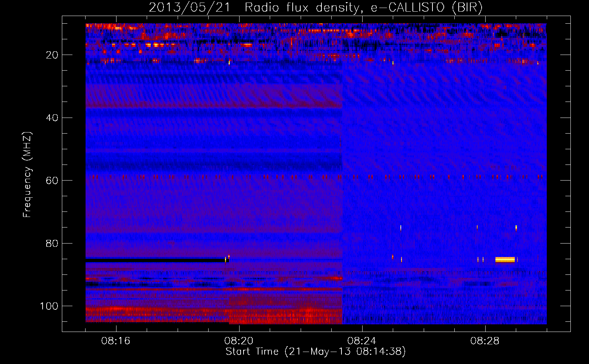This screenshot has height=364, width=589.
Task: Click the 08:24 time tick label
Action: pyautogui.click(x=362, y=341)
